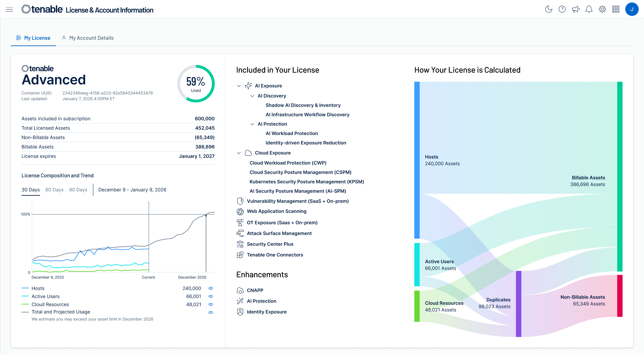
Task: Toggle dark mode moon icon
Action: 548,9
